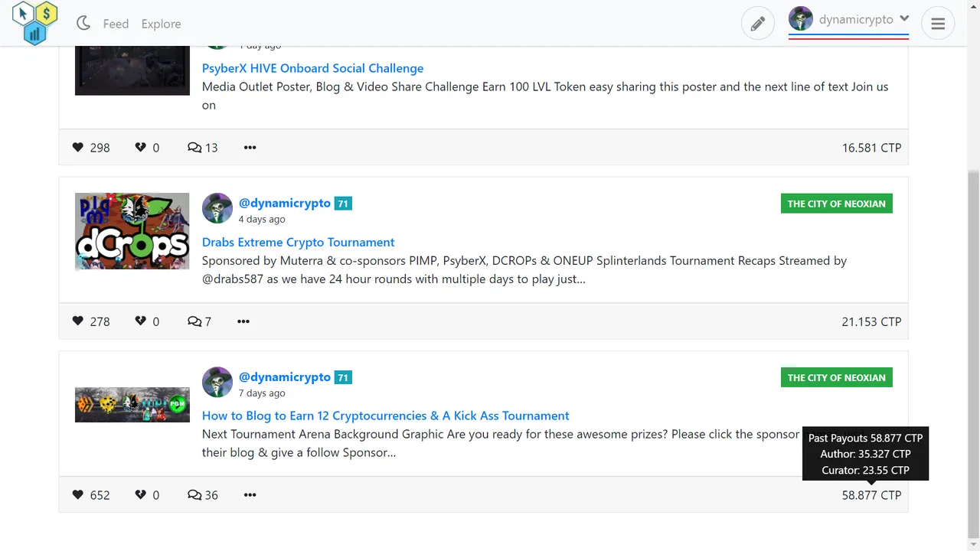980x551 pixels.
Task: Click reputation badge 71 on Drabs post
Action: coord(343,204)
